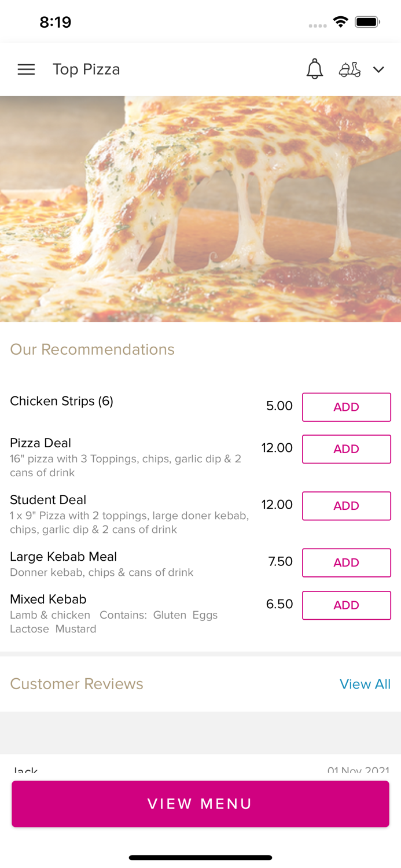The height and width of the screenshot is (868, 401).
Task: Tap the home indicator bar at bottom
Action: (200, 858)
